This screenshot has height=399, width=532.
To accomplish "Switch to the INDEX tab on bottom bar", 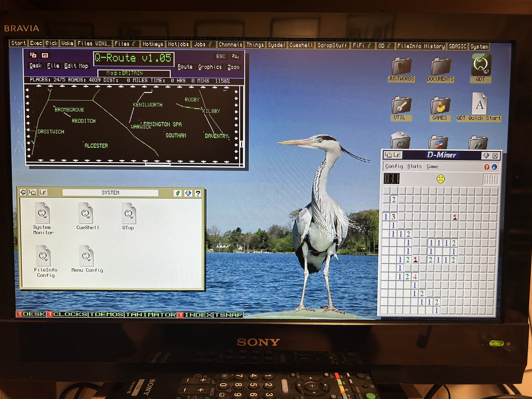I will pyautogui.click(x=195, y=315).
